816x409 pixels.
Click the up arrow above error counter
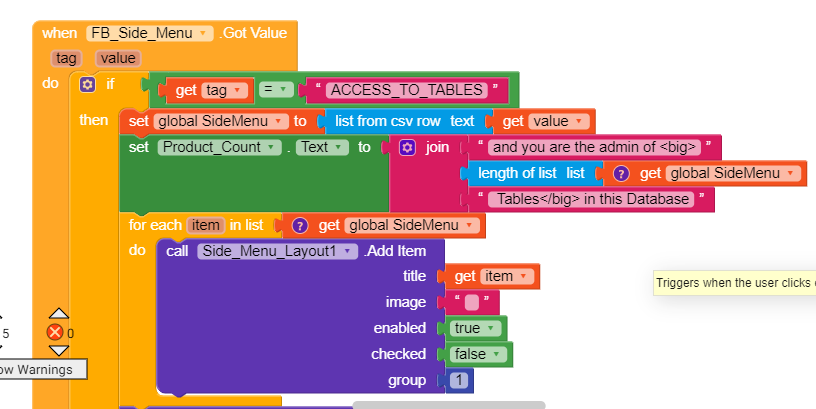(59, 313)
